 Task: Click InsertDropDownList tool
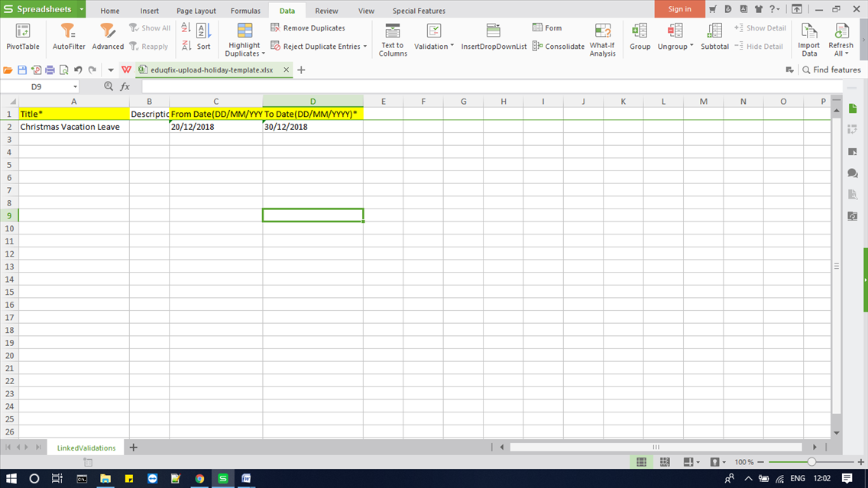(494, 37)
